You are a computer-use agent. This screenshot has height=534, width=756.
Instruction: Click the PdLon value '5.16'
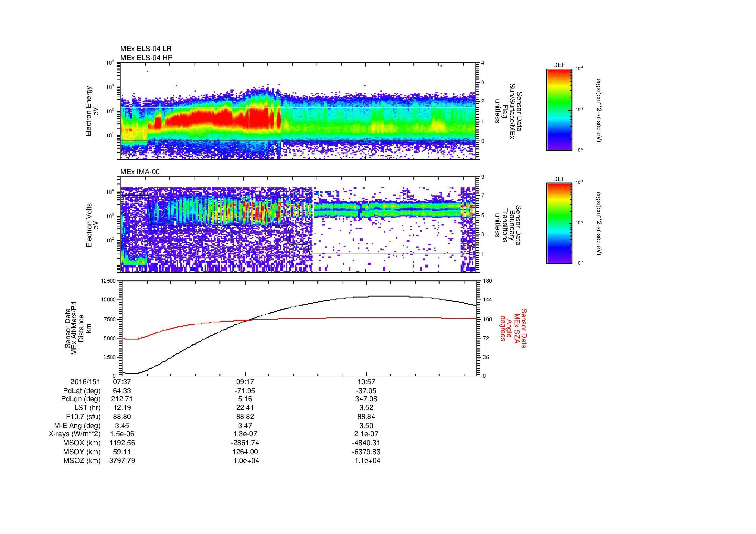(245, 399)
